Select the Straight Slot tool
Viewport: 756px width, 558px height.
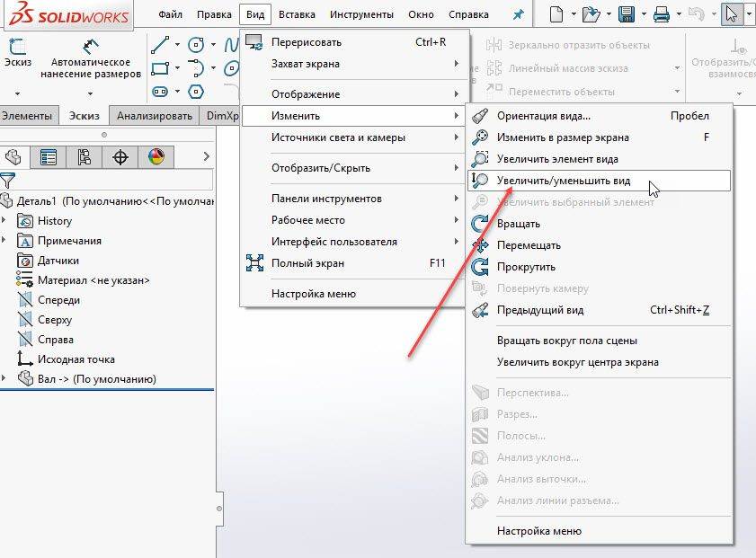[160, 91]
